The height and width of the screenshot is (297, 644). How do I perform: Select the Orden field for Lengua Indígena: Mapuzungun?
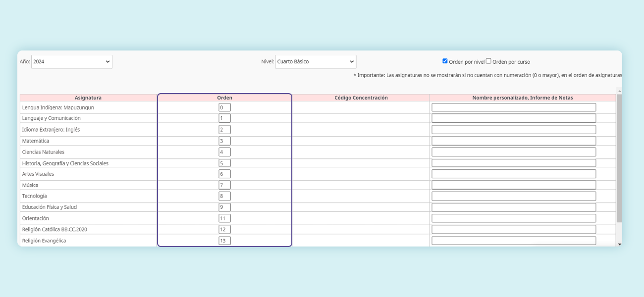pyautogui.click(x=224, y=107)
